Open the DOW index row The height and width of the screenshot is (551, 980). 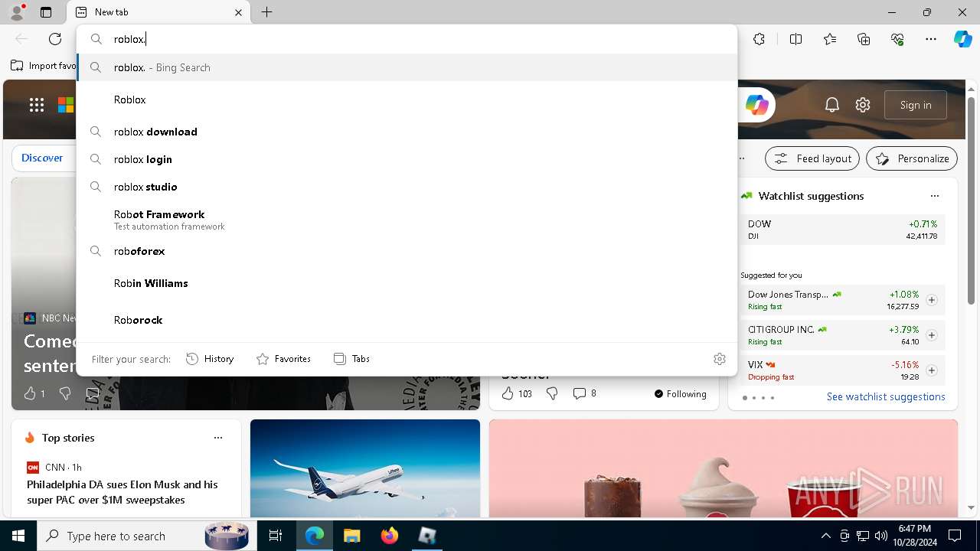click(843, 230)
